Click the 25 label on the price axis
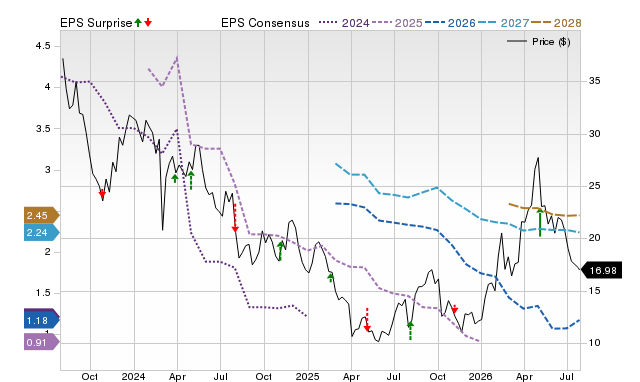The width and height of the screenshot is (640, 382). pos(594,186)
